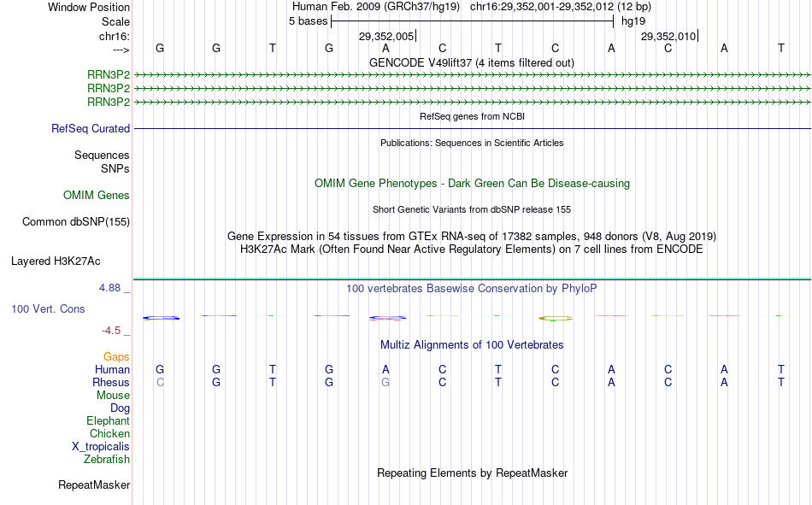Open 'Multiz Alignments of 100 Vertebrates' title
This screenshot has height=505, width=812.
click(x=472, y=345)
